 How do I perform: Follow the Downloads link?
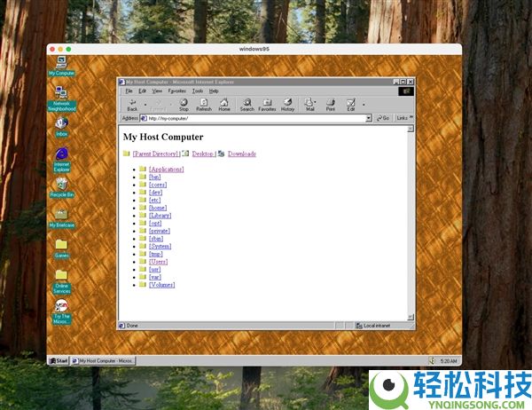tap(241, 154)
